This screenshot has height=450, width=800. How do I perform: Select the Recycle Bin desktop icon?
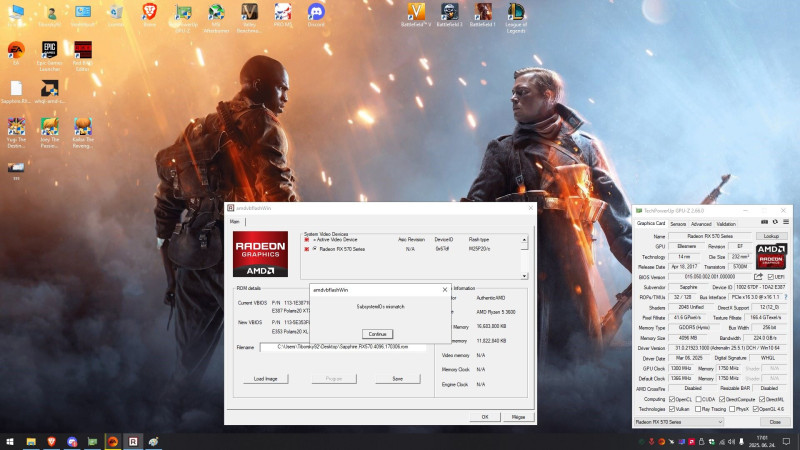tap(116, 15)
